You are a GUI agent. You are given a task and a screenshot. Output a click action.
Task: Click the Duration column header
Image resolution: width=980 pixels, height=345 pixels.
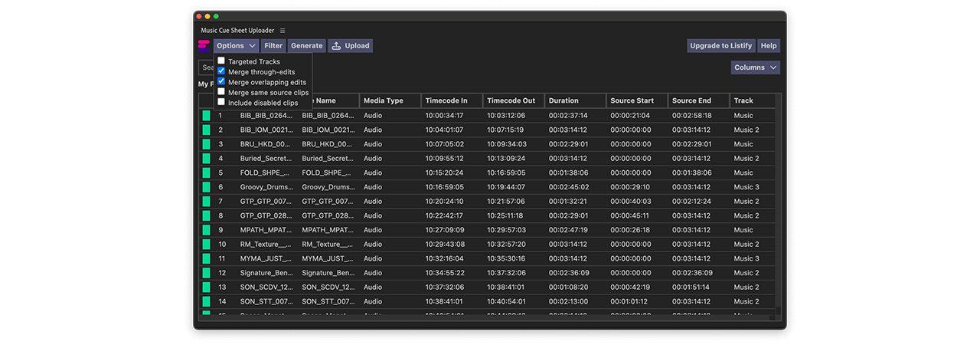[563, 100]
